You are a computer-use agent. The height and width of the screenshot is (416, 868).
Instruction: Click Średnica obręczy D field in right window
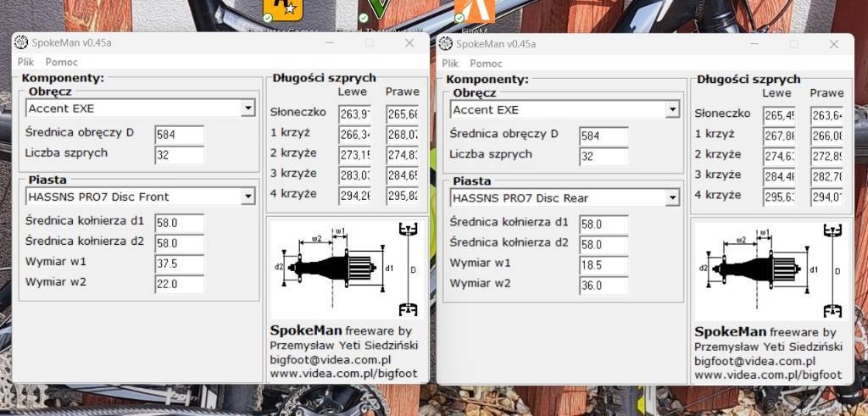(x=604, y=136)
